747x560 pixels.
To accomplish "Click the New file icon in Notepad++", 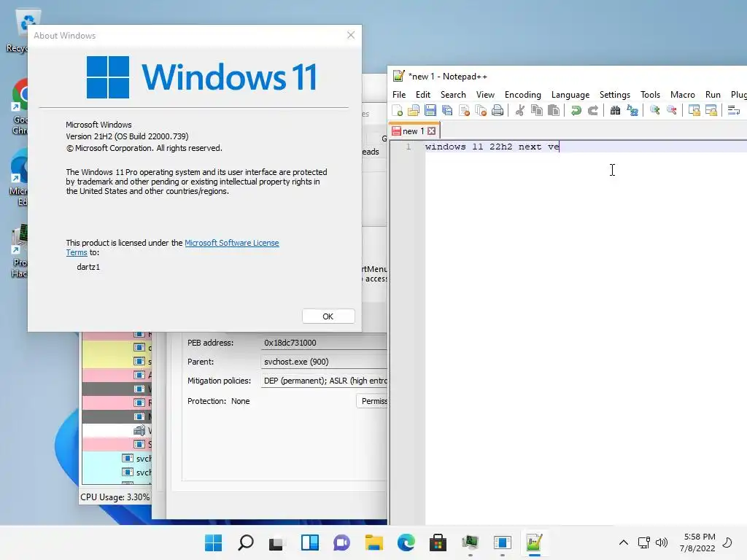I will tap(398, 111).
